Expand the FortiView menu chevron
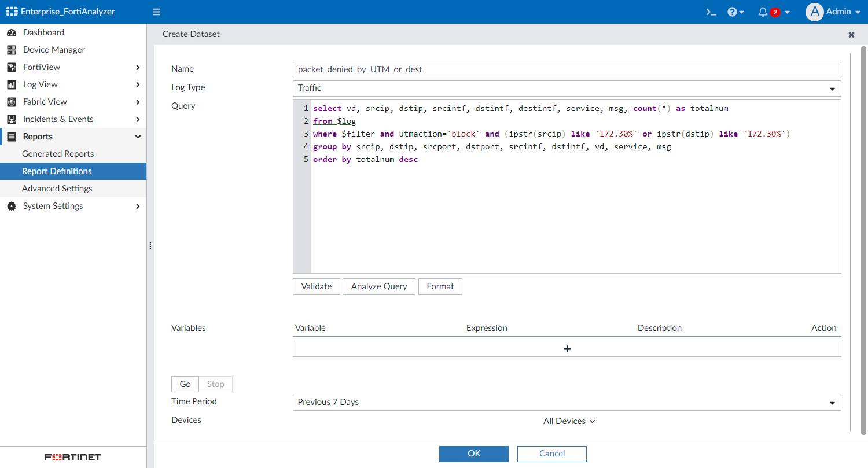 click(138, 67)
